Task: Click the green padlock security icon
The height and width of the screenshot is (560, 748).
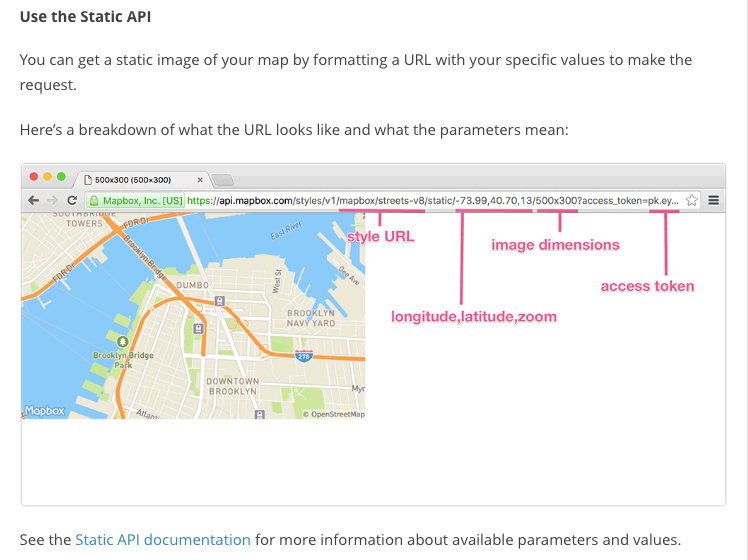Action: click(x=94, y=201)
